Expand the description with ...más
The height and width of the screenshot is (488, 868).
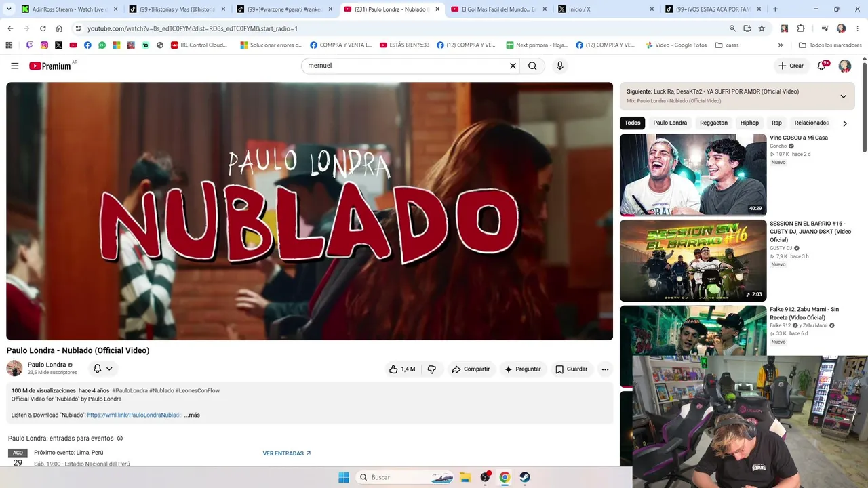192,415
